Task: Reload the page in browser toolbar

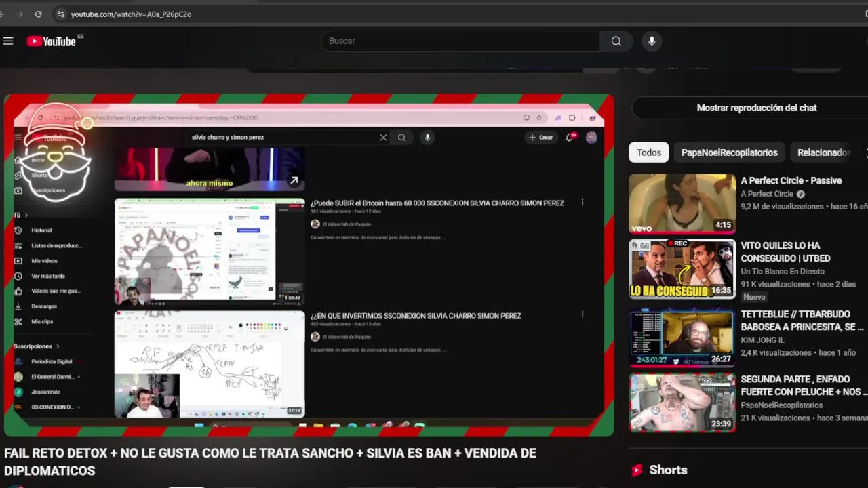Action: (38, 14)
